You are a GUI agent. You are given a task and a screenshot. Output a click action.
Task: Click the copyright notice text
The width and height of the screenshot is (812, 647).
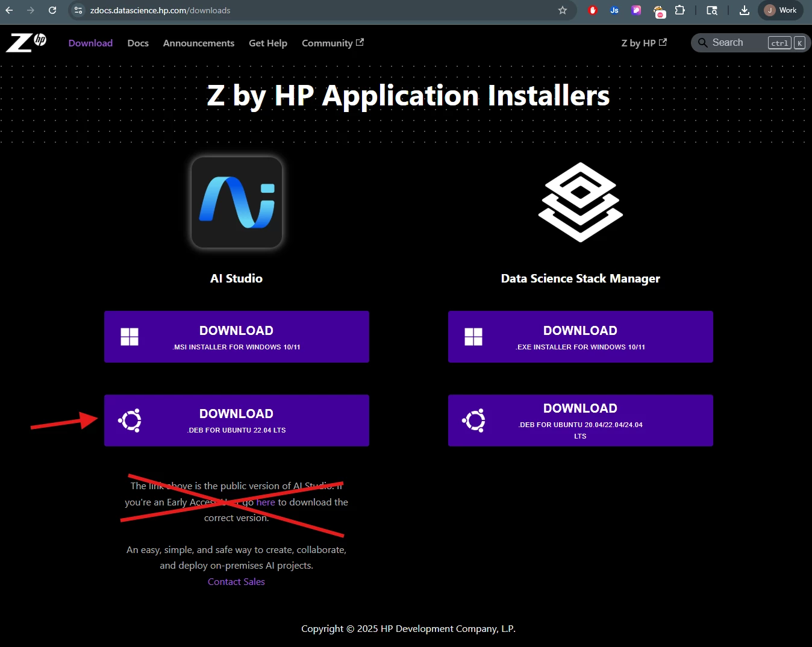[x=408, y=628]
